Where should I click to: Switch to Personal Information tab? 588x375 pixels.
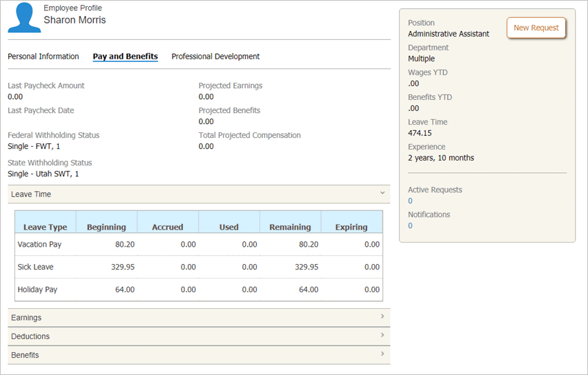click(43, 57)
